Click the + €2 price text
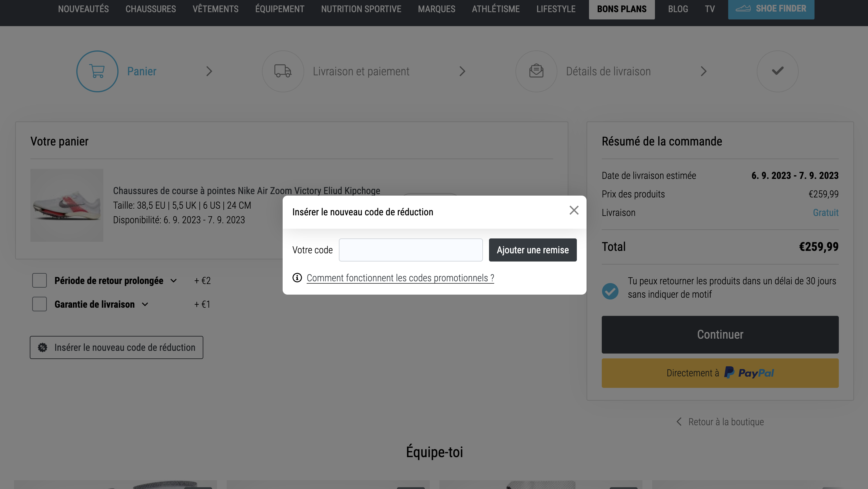The width and height of the screenshot is (868, 489). [202, 281]
